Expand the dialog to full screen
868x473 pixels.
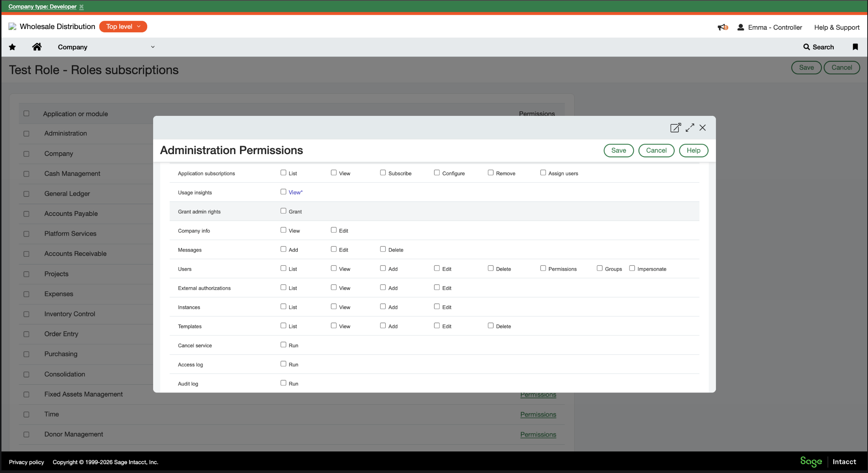690,128
